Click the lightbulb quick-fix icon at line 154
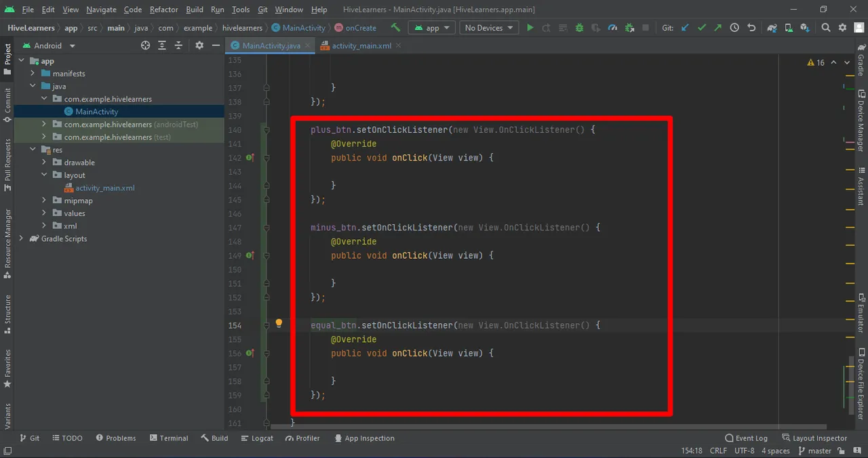The width and height of the screenshot is (868, 458). (x=279, y=324)
